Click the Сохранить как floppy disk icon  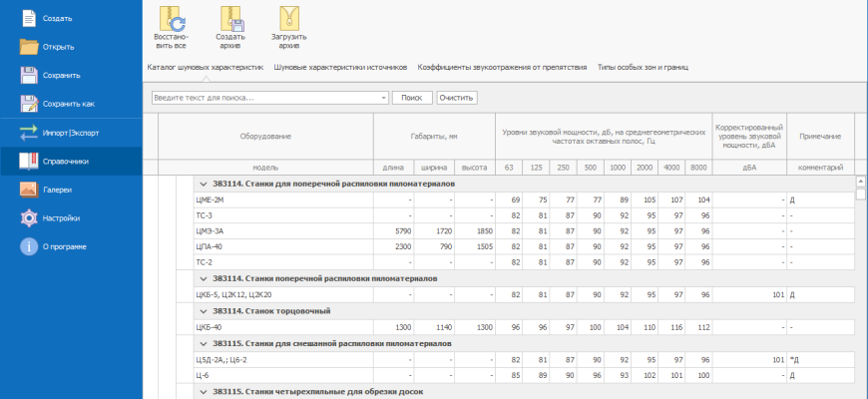pyautogui.click(x=28, y=103)
